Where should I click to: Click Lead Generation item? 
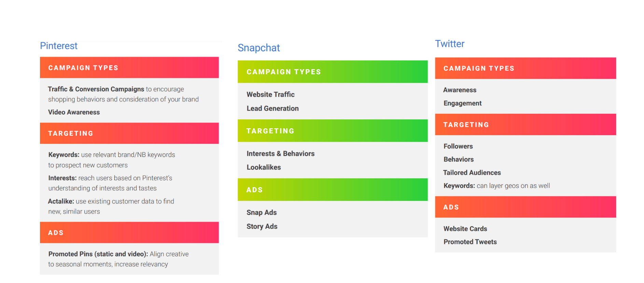pyautogui.click(x=272, y=108)
